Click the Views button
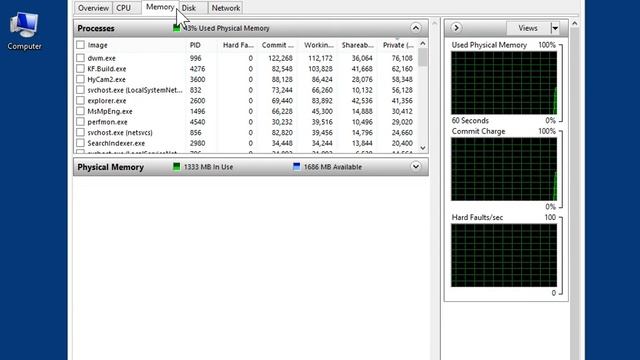The width and height of the screenshot is (640, 360). coord(528,28)
